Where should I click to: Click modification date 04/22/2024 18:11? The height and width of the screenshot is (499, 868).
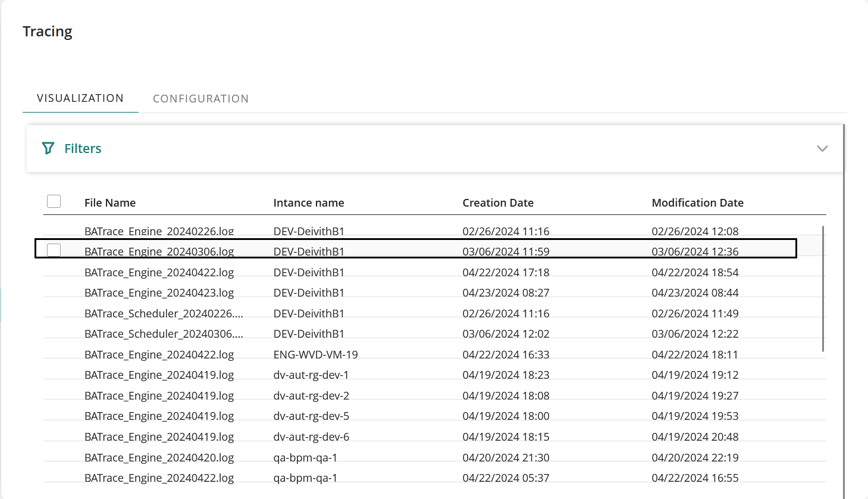pos(695,354)
